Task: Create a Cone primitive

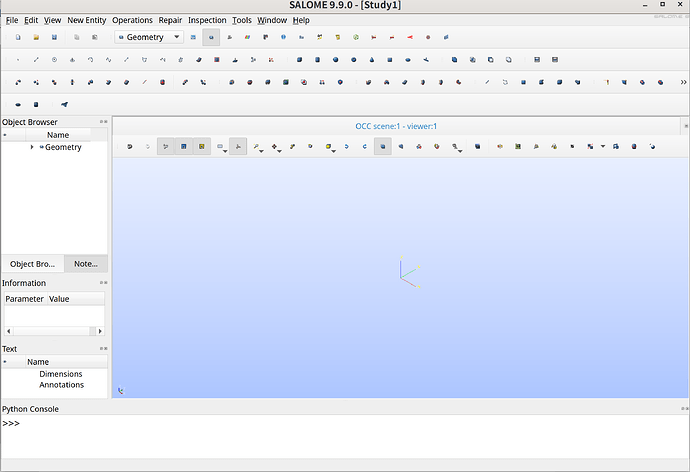Action: [x=371, y=60]
